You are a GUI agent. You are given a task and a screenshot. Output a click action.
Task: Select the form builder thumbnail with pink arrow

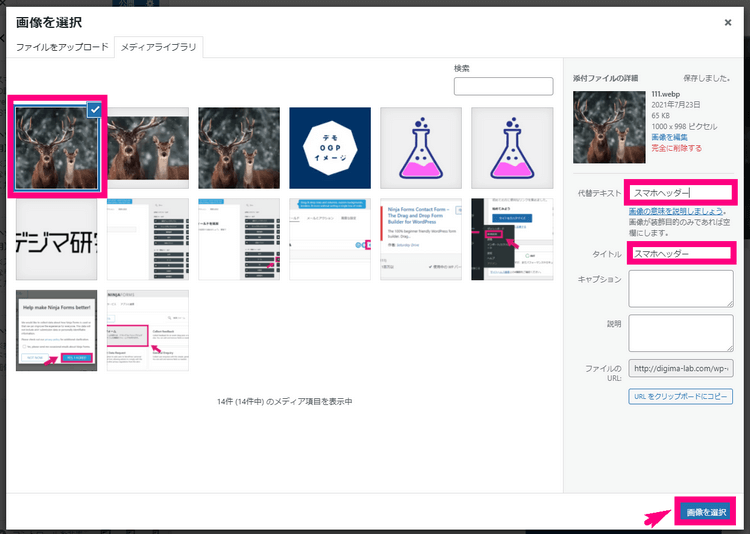(x=239, y=239)
